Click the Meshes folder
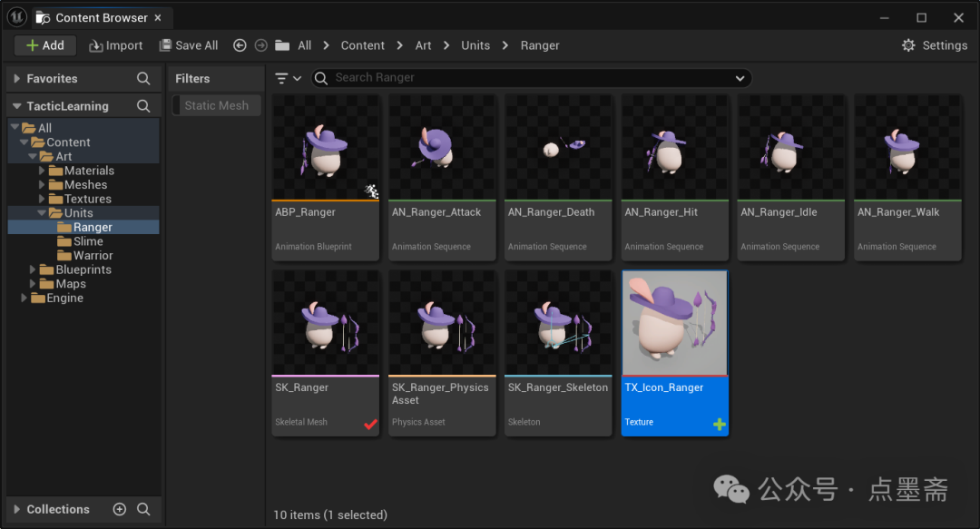 (78, 184)
